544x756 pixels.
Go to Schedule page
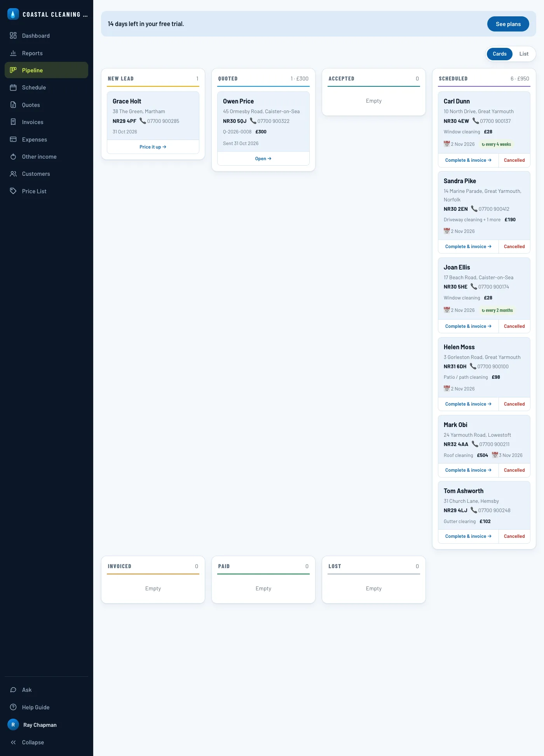click(x=46, y=87)
